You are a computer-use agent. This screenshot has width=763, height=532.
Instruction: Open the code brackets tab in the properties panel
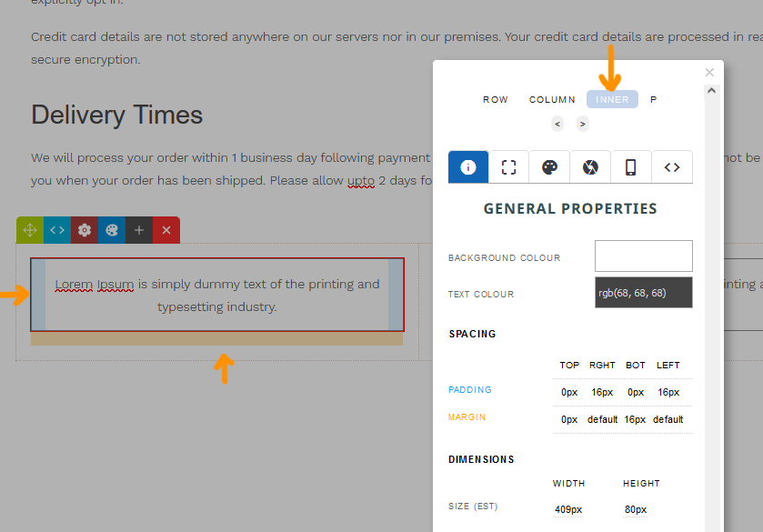coord(672,167)
